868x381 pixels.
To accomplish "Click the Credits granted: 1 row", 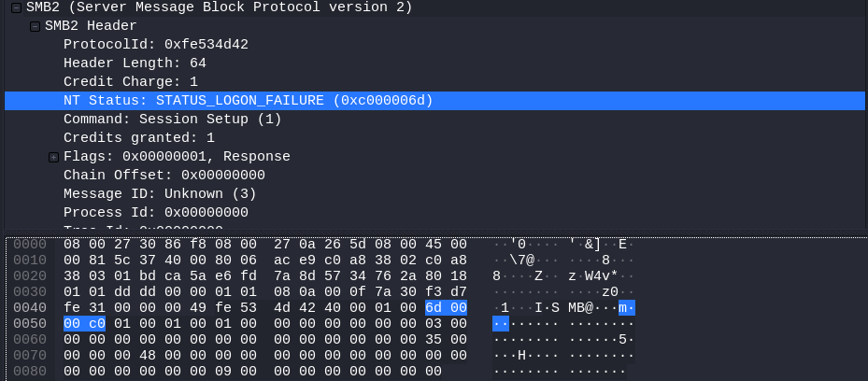I will [x=138, y=138].
